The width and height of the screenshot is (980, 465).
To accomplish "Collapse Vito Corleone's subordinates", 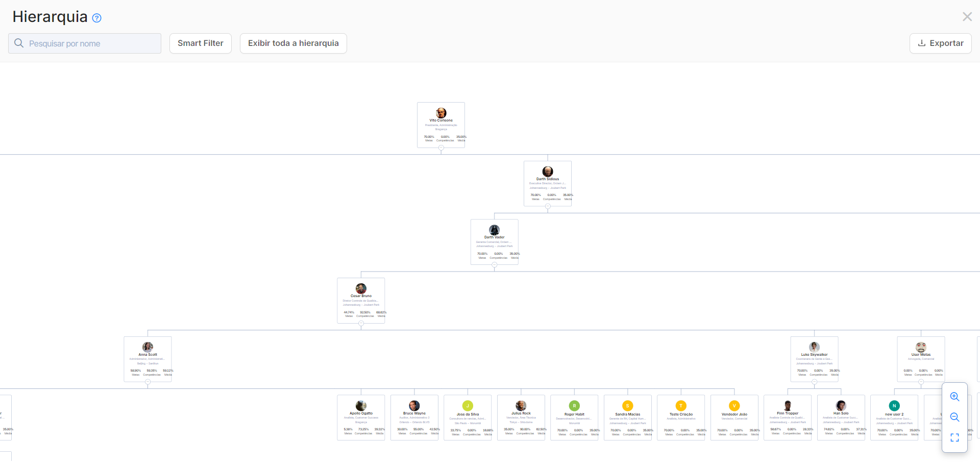I will pos(441,148).
